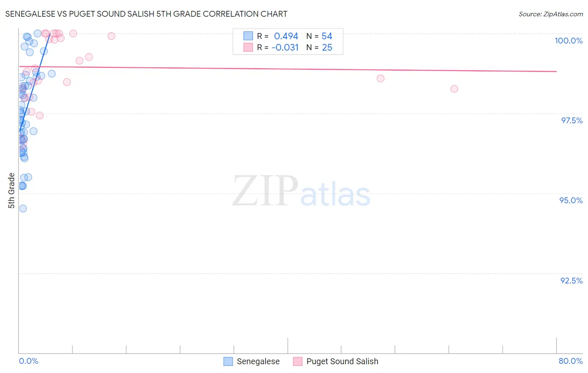Image resolution: width=588 pixels, height=373 pixels.
Task: Click the R value -0.031 text
Action: (285, 47)
